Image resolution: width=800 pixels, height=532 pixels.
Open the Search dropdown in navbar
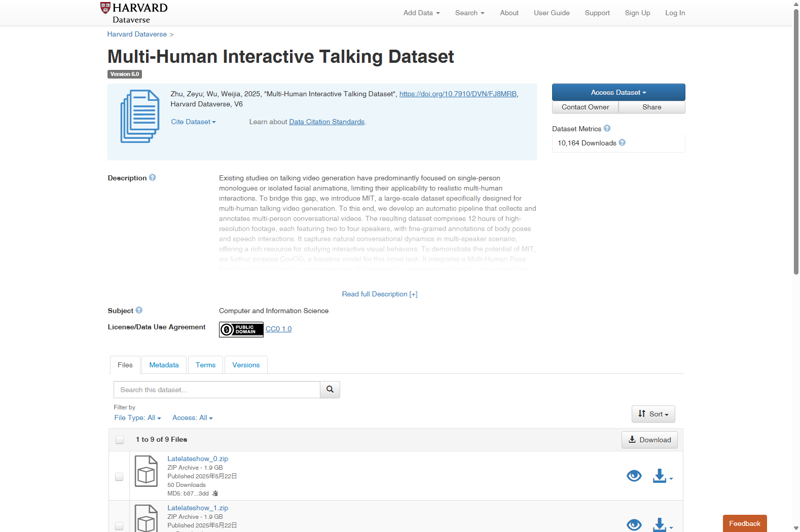coord(470,13)
